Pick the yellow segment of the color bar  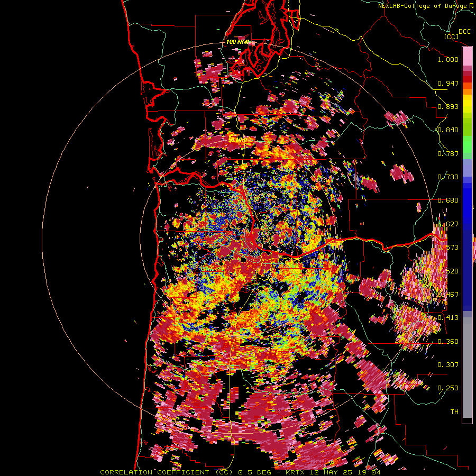coord(467,104)
